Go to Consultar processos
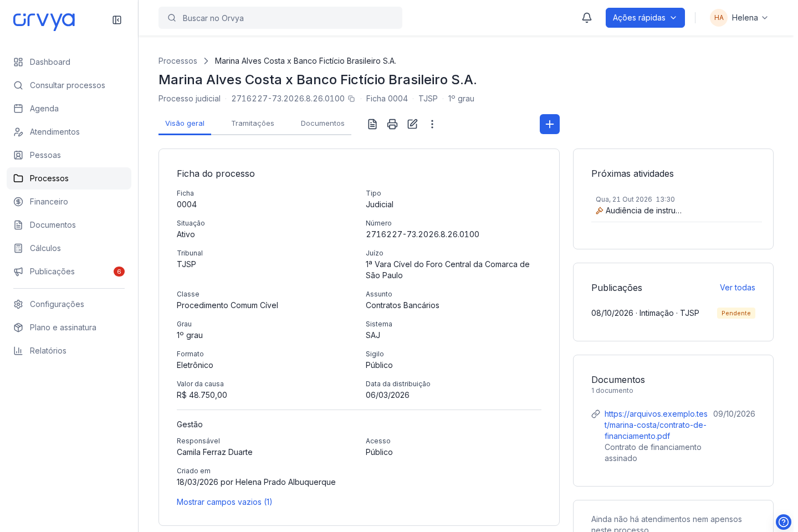This screenshot has height=532, width=798. tap(69, 85)
